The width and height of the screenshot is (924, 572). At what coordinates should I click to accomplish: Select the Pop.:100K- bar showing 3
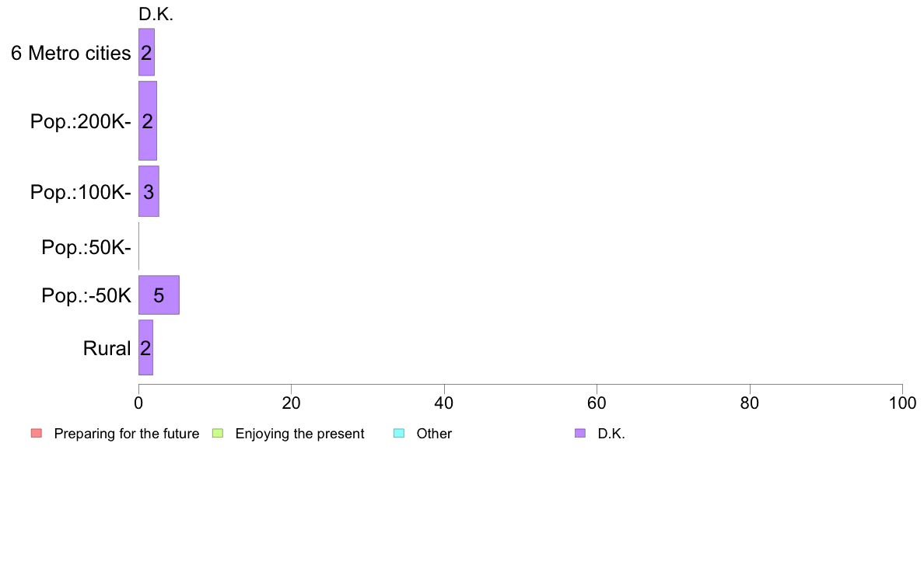149,191
